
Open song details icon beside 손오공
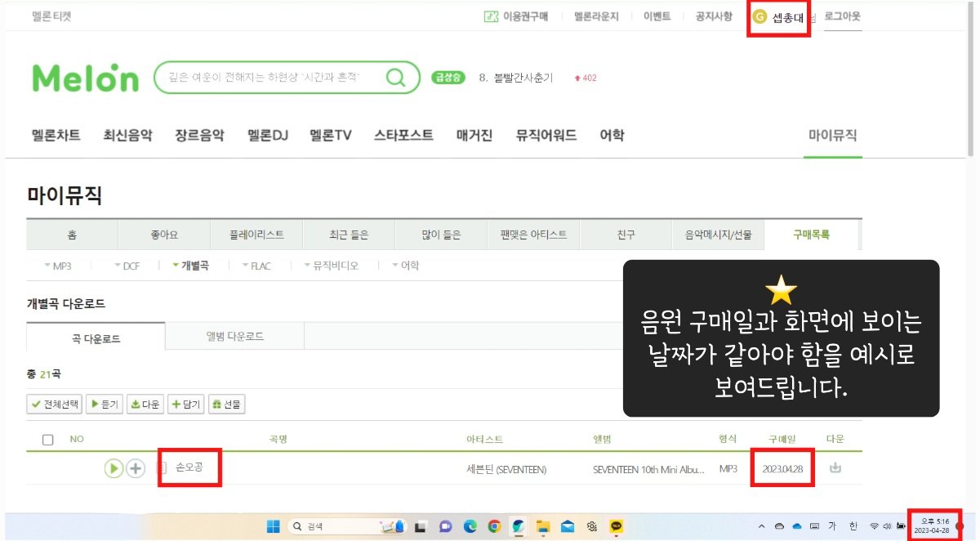162,468
